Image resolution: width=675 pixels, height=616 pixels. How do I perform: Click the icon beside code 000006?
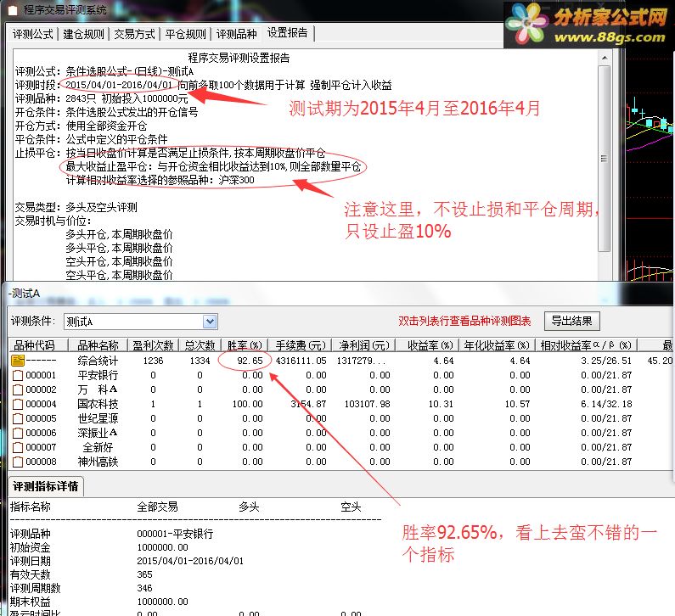pos(18,434)
